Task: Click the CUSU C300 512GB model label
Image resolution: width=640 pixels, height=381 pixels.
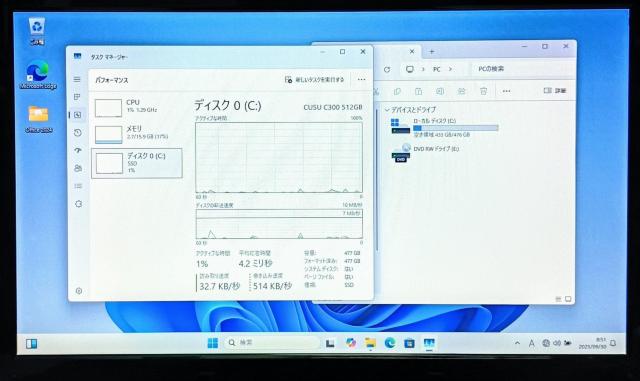Action: 333,107
